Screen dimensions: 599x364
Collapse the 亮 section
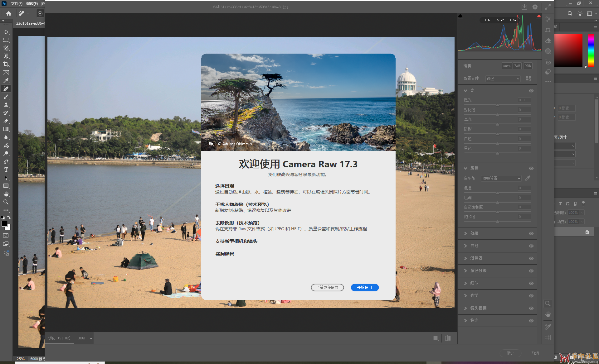(465, 91)
